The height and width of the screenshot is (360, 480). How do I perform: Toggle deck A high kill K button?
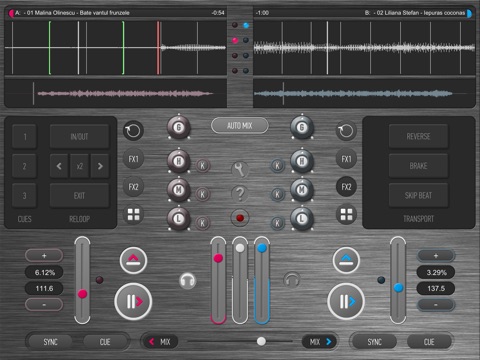click(x=202, y=165)
